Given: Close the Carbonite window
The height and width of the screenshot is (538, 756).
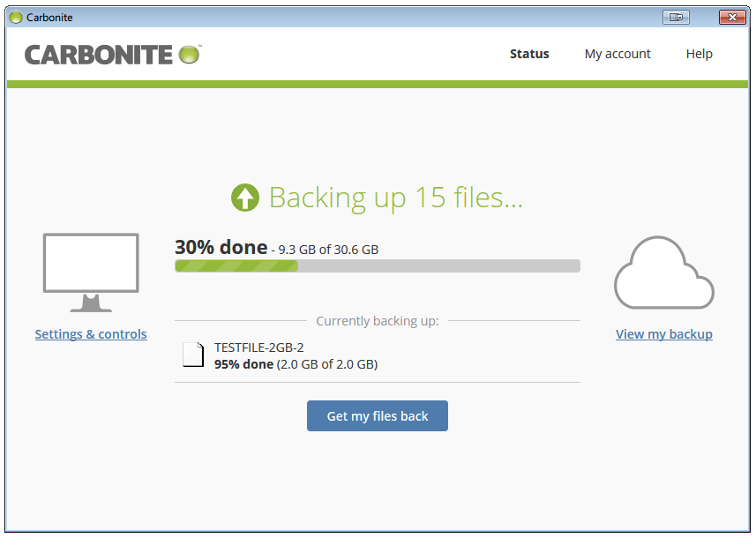Looking at the screenshot, I should pyautogui.click(x=732, y=18).
